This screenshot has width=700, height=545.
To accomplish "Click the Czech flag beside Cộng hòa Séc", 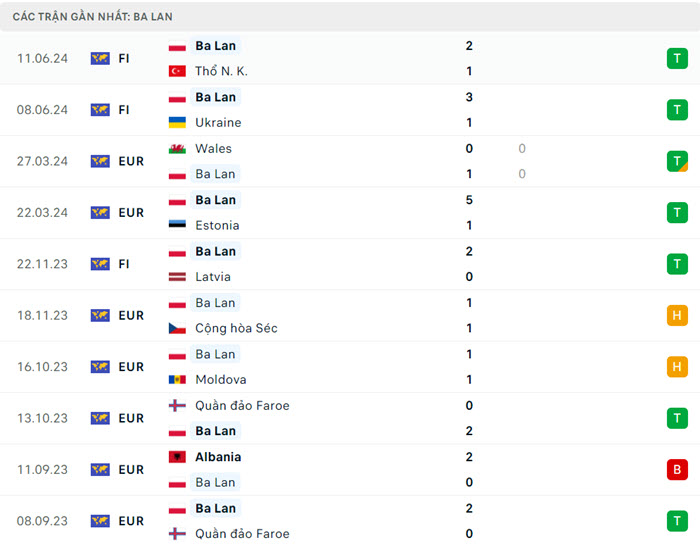I will pyautogui.click(x=177, y=329).
